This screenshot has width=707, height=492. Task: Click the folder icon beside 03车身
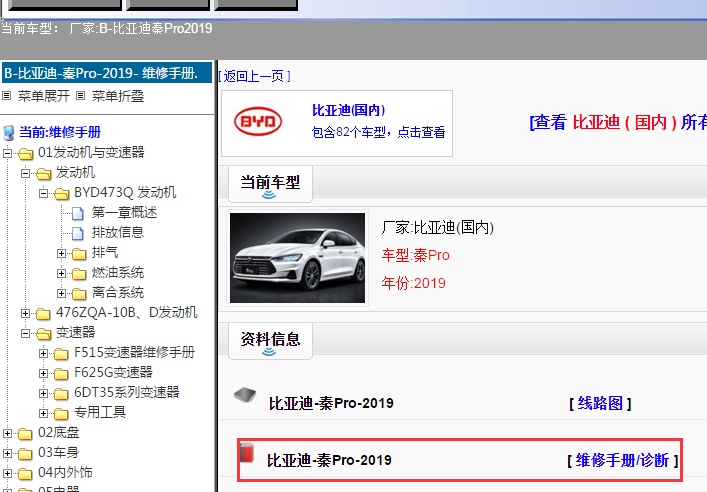pyautogui.click(x=25, y=454)
